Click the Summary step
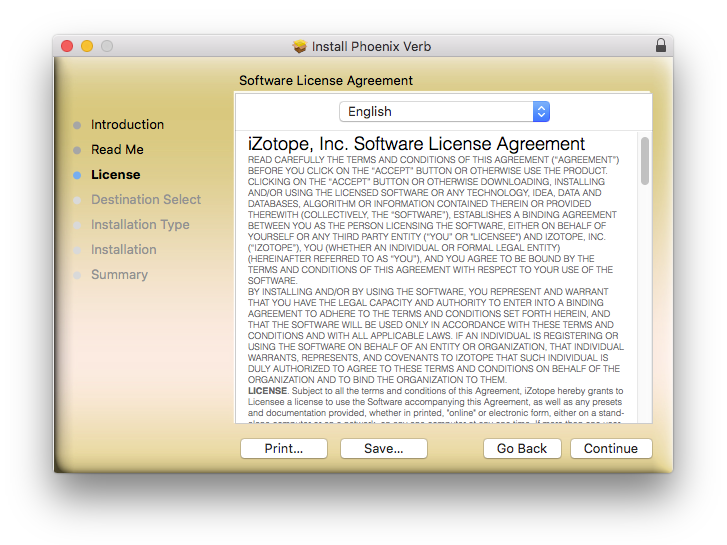Image resolution: width=727 pixels, height=545 pixels. pyautogui.click(x=119, y=275)
